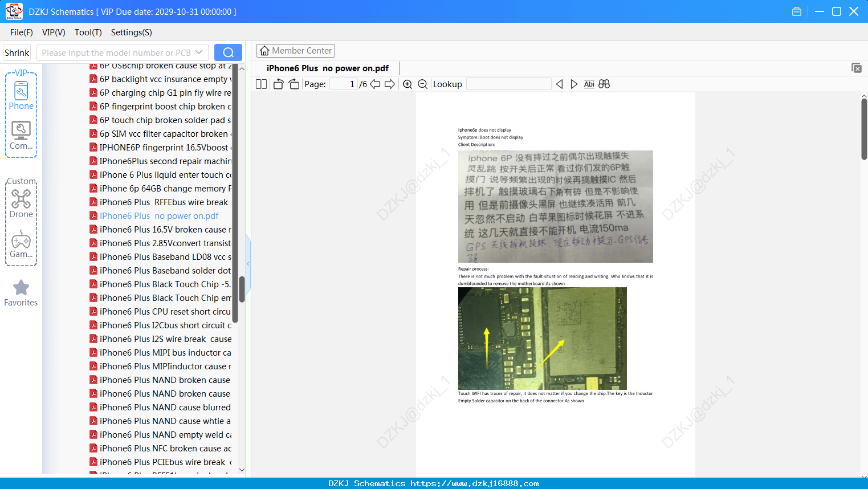Select the Drone category icon
Image resolution: width=868 pixels, height=489 pixels.
(21, 203)
